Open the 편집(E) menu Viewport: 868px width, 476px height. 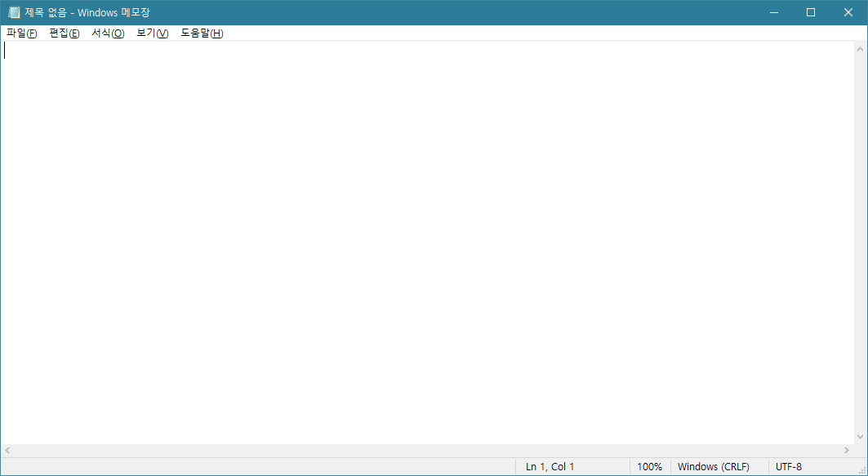coord(65,33)
